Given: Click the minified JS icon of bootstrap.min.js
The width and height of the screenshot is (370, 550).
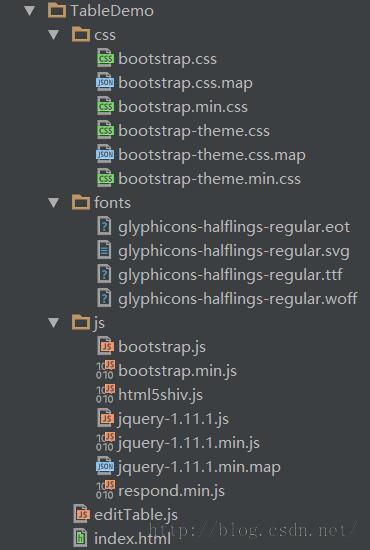Looking at the screenshot, I should tap(105, 370).
